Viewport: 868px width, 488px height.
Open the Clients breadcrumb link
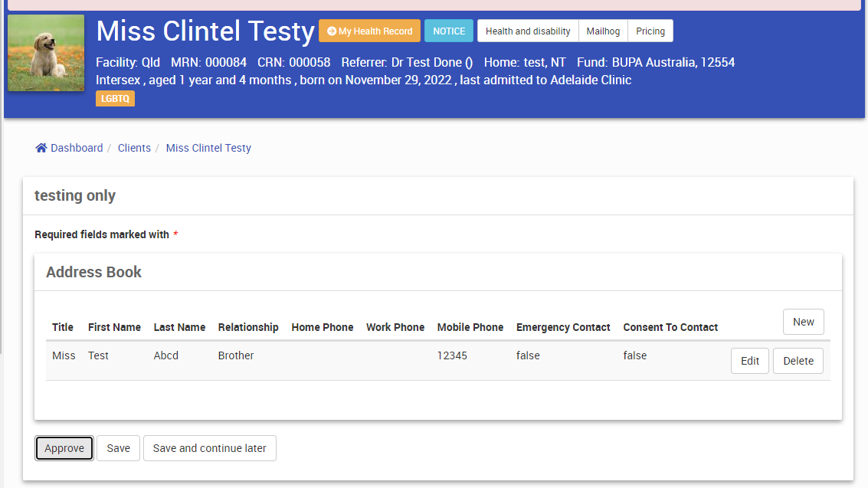pos(134,148)
